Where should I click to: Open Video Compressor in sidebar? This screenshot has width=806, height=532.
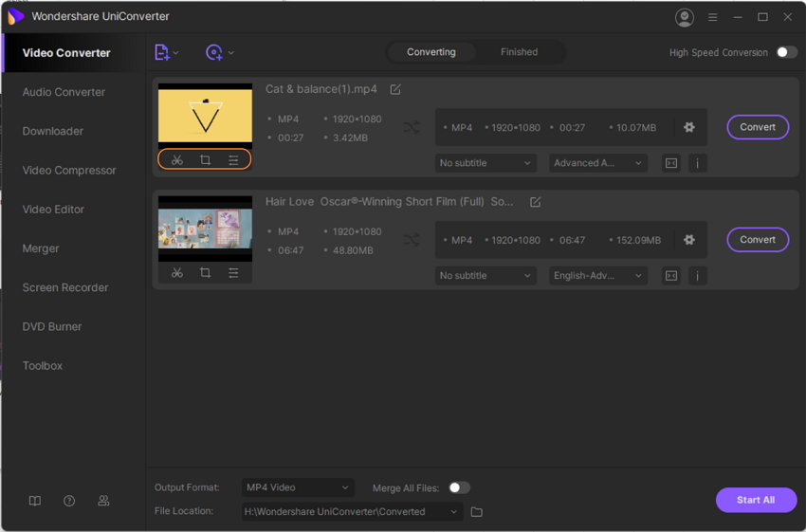(x=69, y=170)
